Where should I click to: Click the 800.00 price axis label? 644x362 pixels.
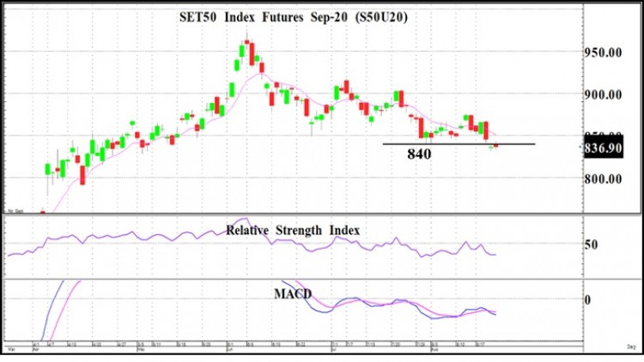point(603,179)
